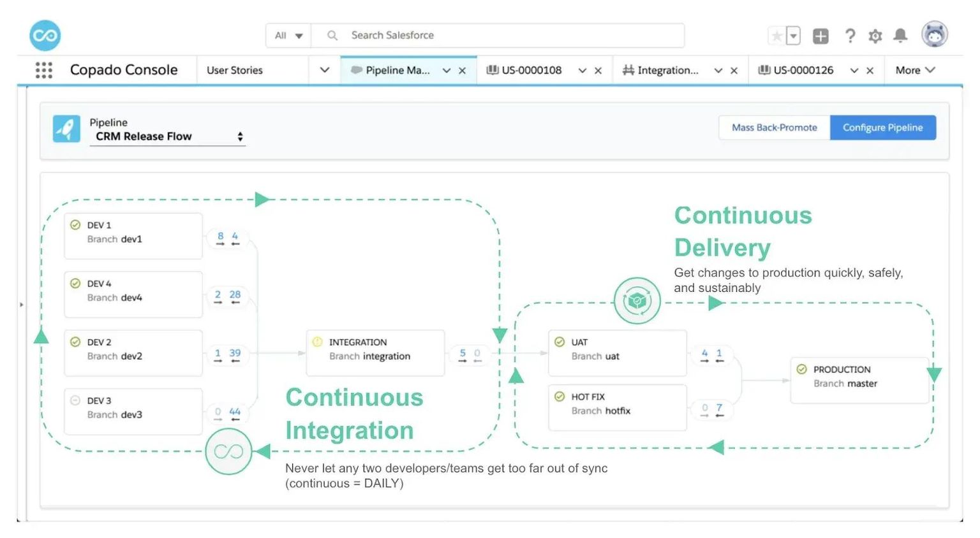This screenshot has height=538, width=980.
Task: Open the All search scope dropdown
Action: [x=288, y=36]
